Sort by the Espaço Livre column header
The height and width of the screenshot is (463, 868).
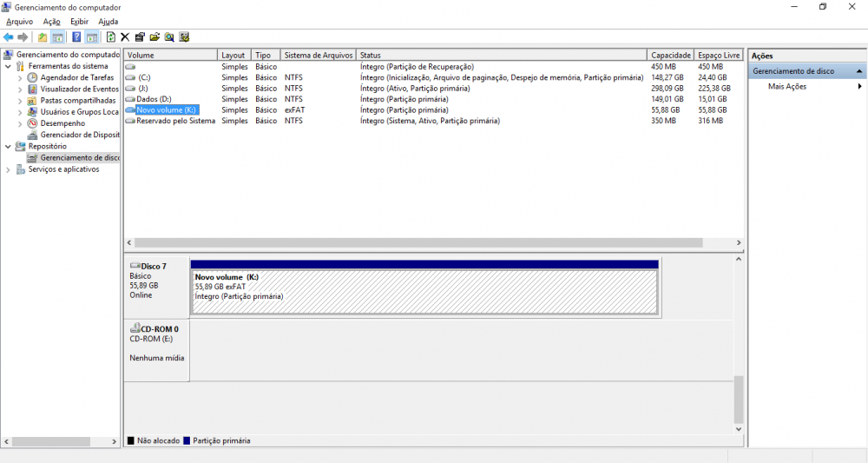(719, 55)
